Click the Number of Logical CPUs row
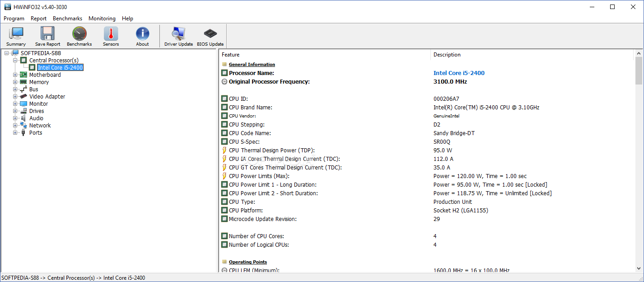This screenshot has height=282, width=644. pyautogui.click(x=427, y=244)
